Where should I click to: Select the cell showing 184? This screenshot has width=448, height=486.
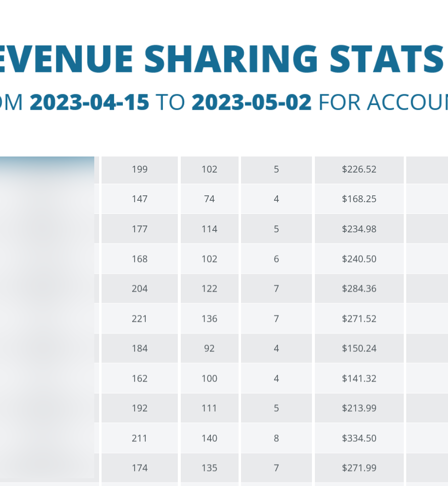[140, 348]
